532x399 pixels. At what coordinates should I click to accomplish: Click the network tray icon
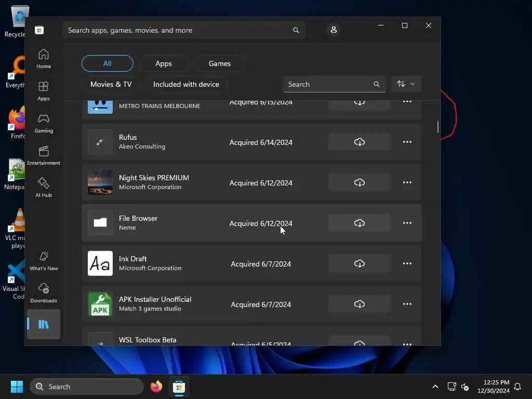point(451,387)
